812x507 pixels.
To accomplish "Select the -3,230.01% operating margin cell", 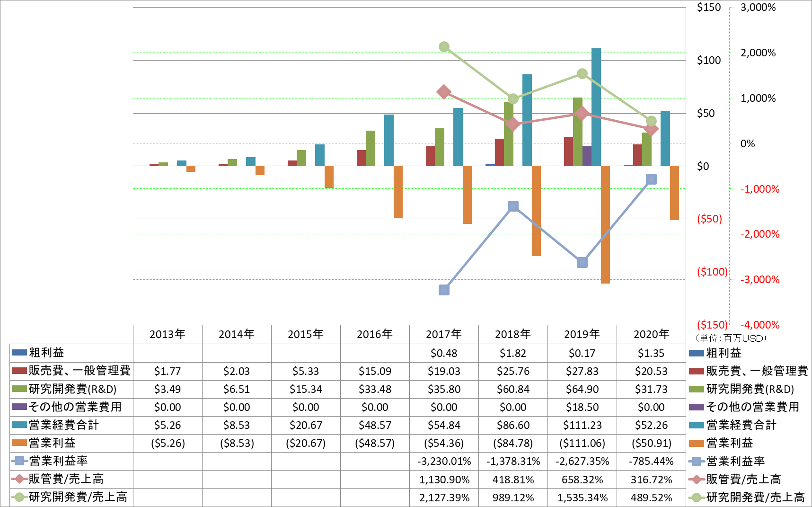I will pyautogui.click(x=444, y=461).
